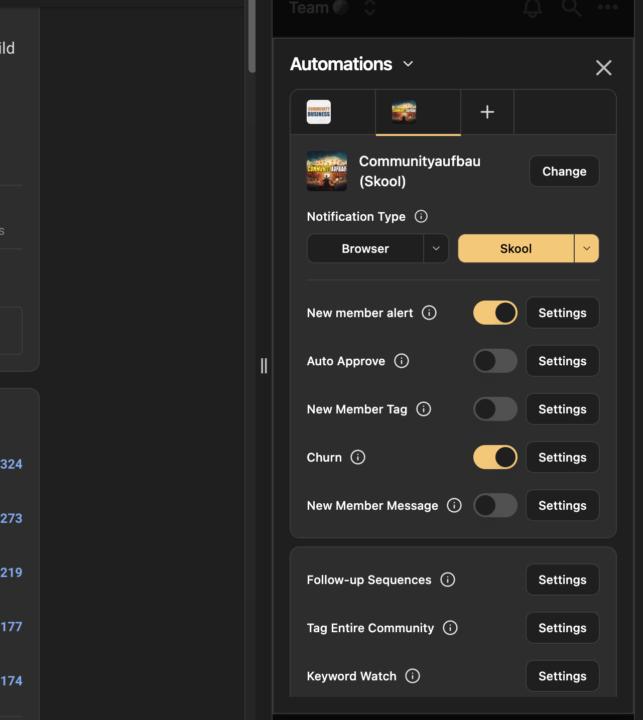The width and height of the screenshot is (643, 720).
Task: Show info for Churn
Action: coord(358,457)
